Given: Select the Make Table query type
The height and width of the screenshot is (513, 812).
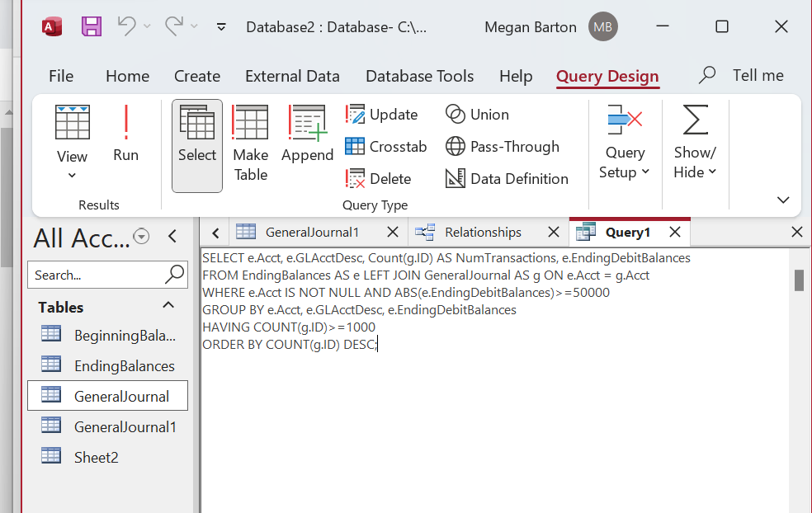Looking at the screenshot, I should pos(250,144).
